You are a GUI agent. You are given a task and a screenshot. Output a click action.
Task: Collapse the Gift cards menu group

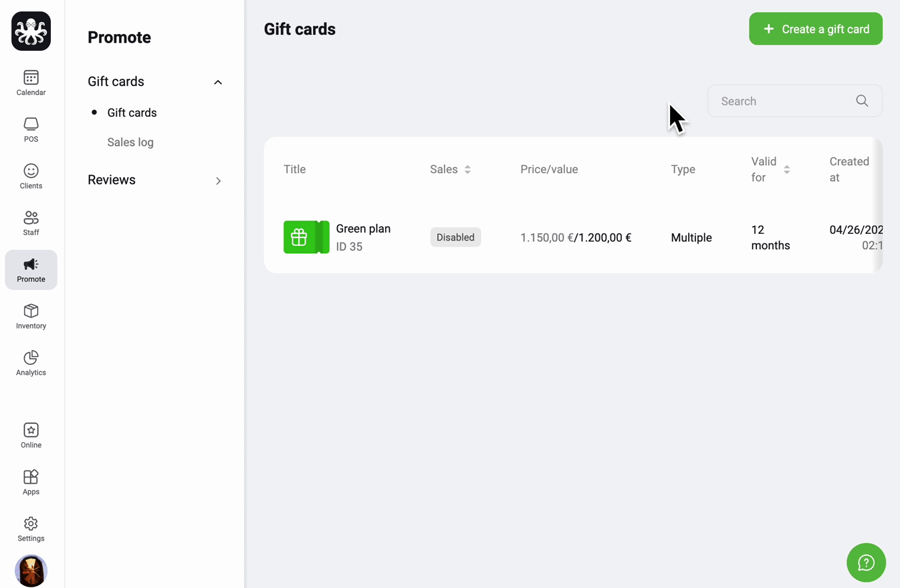pos(218,82)
